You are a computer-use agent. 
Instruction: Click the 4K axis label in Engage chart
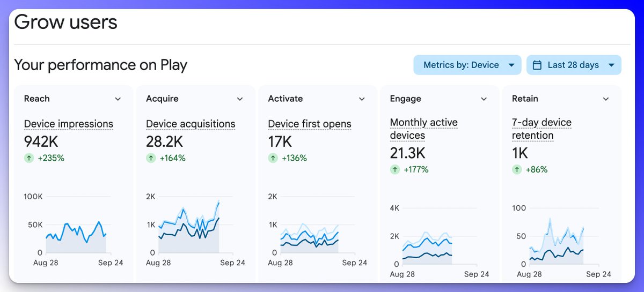394,208
